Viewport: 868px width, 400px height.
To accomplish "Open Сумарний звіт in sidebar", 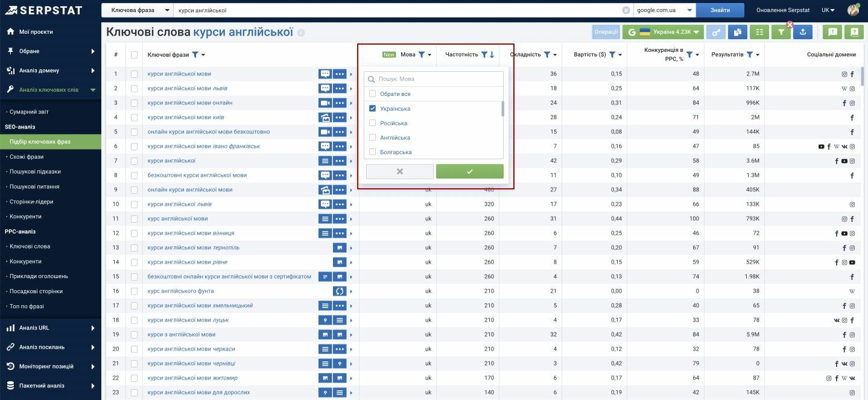I will pos(29,112).
